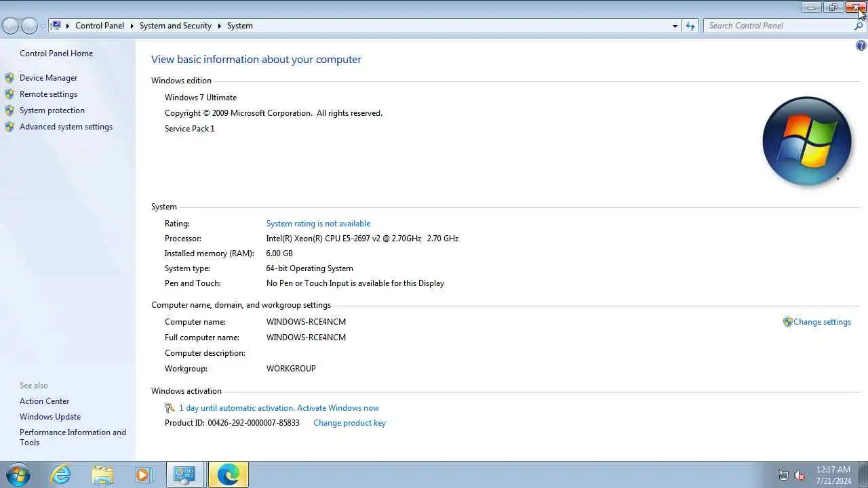Click Product ID '00426-292-0000007-85833'
The width and height of the screenshot is (868, 488).
(x=254, y=423)
